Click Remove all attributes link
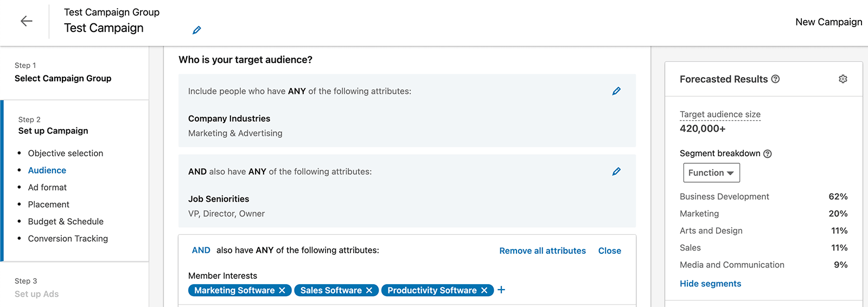Image resolution: width=868 pixels, height=307 pixels. [x=542, y=251]
